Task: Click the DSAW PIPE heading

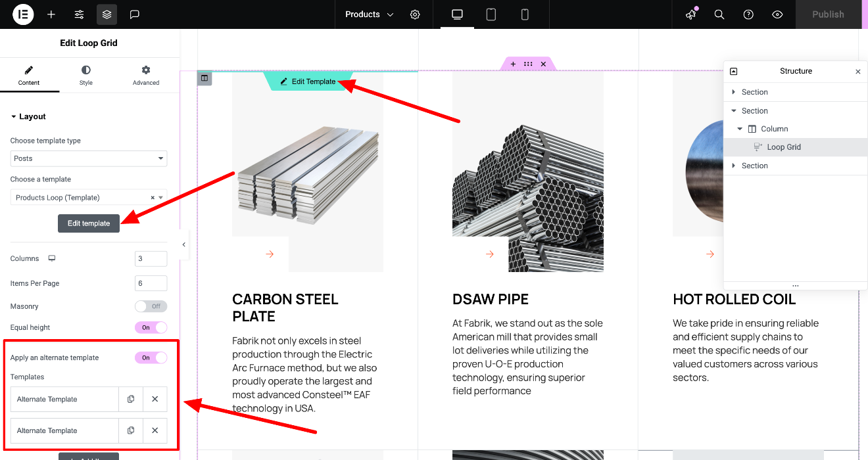Action: click(491, 299)
